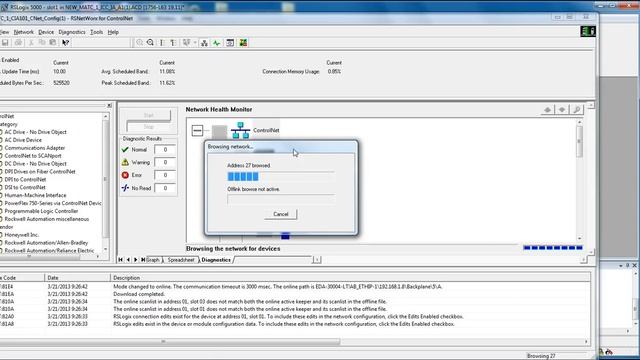
Task: Click the first diamond icon in Health Monitor header
Action: coord(547,109)
